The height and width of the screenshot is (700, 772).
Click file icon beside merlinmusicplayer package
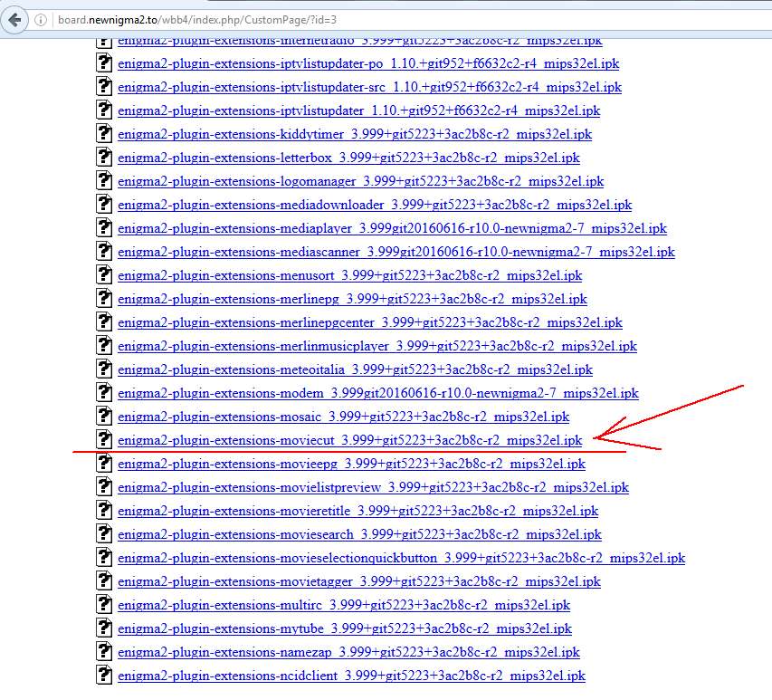[x=104, y=346]
